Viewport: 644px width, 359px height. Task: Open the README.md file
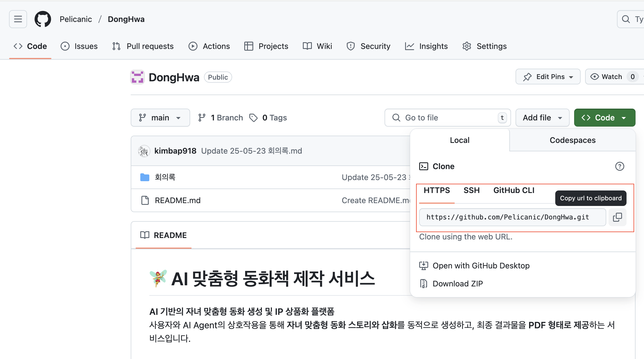point(178,200)
